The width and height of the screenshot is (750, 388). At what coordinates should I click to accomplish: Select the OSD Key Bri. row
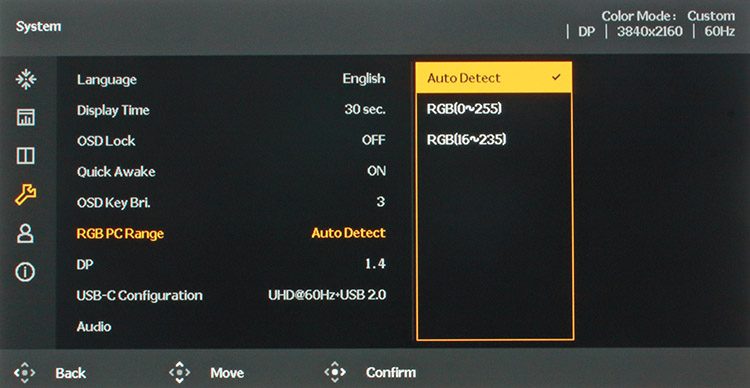tap(231, 202)
